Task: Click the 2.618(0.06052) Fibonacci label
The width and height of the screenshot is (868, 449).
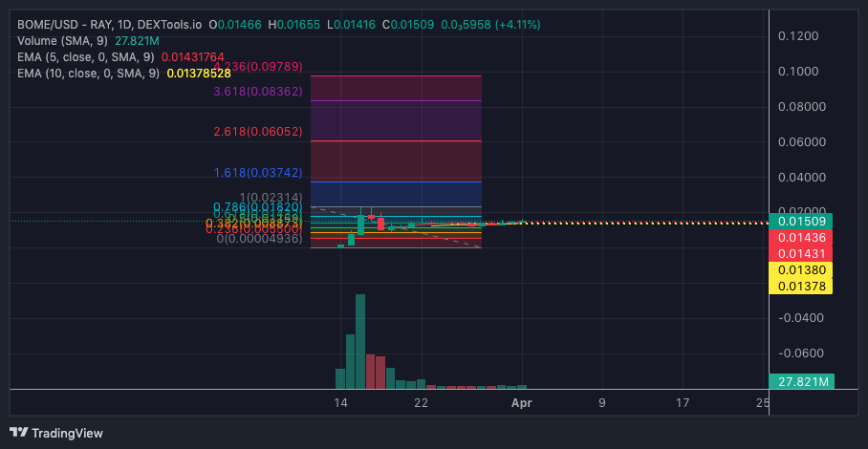Action: 258,132
